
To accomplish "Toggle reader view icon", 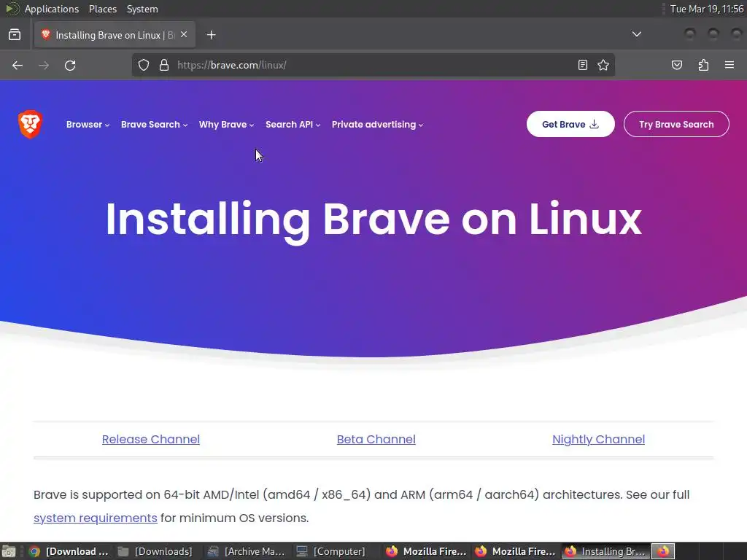I will click(583, 65).
